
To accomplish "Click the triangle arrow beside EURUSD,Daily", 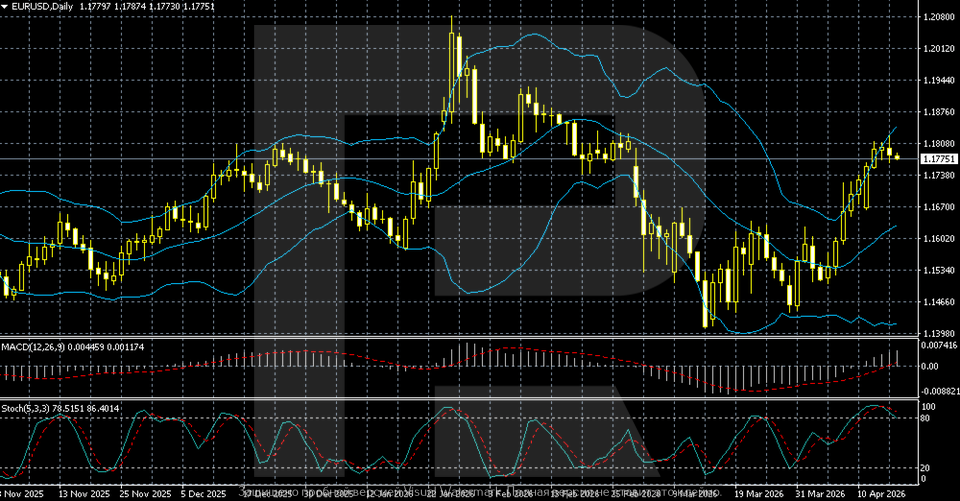I will coord(5,6).
